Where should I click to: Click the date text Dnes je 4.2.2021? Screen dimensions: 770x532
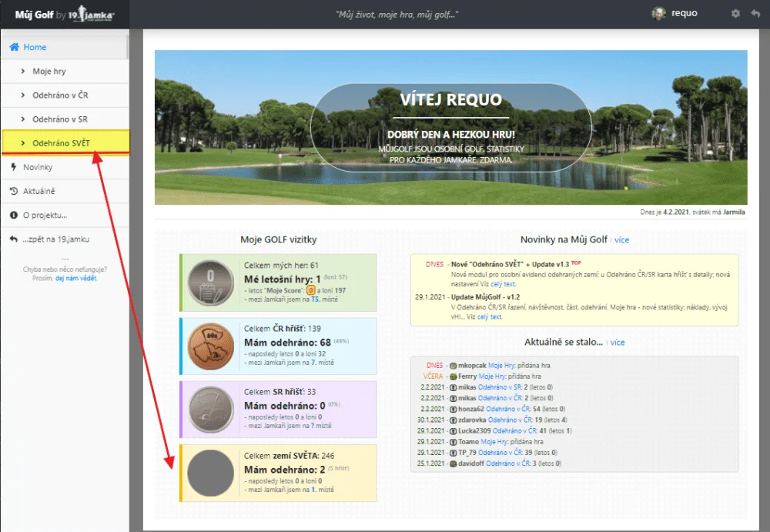click(x=665, y=212)
